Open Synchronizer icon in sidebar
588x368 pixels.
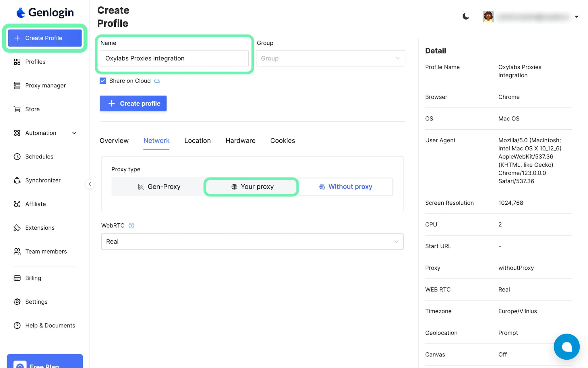click(x=17, y=180)
